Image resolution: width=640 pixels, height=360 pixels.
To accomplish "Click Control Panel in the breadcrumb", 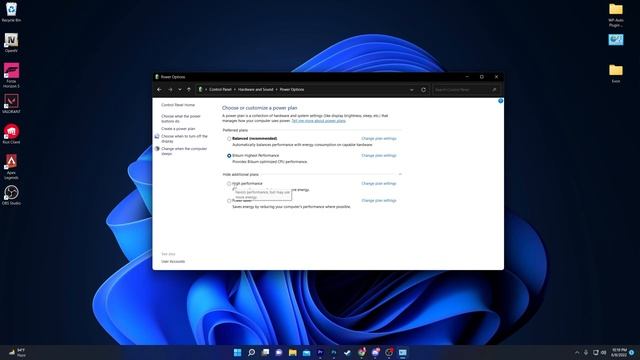I will [x=220, y=89].
